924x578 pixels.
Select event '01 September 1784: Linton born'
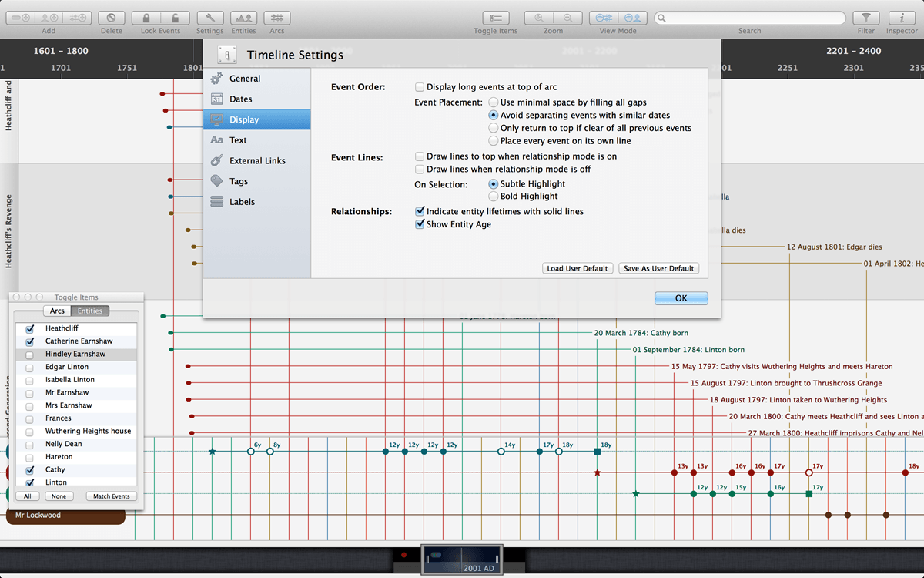click(x=688, y=350)
